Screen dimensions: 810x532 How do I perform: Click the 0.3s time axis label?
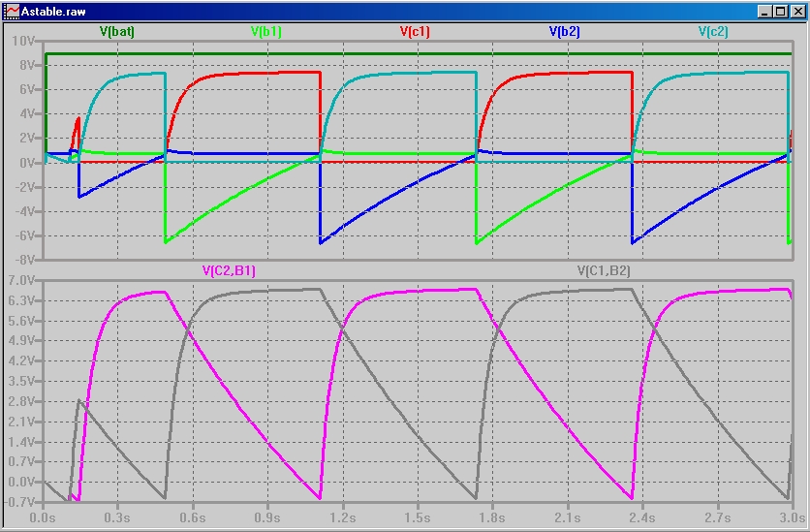(x=118, y=517)
